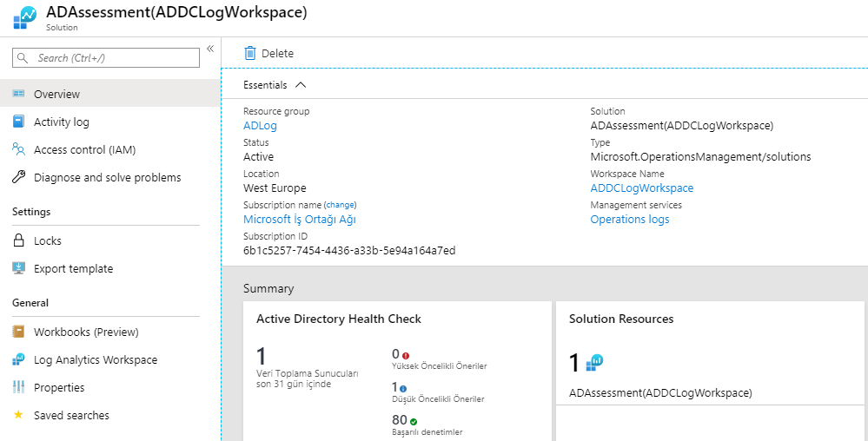Click the Summary heading

[x=268, y=288]
